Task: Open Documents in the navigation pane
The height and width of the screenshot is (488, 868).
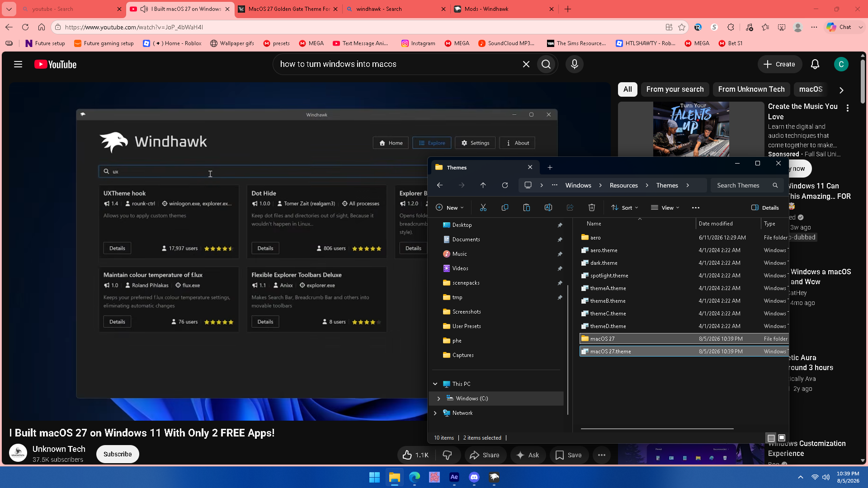Action: (x=466, y=239)
